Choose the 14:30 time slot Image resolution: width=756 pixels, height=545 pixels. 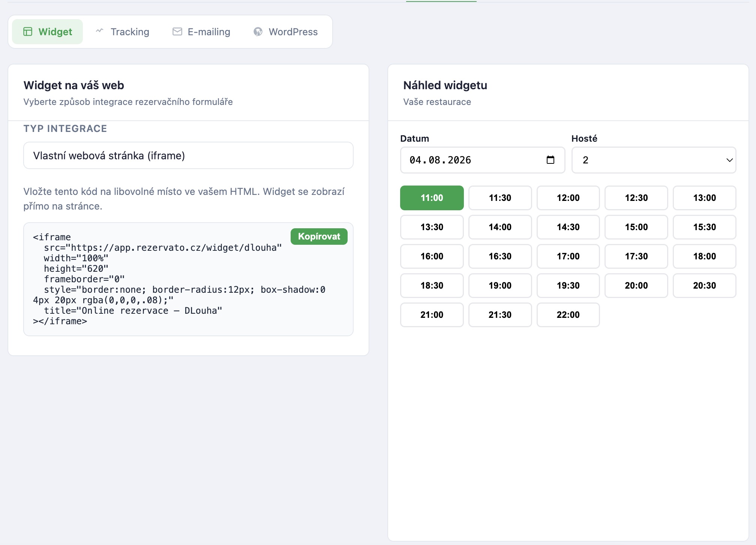coord(568,227)
